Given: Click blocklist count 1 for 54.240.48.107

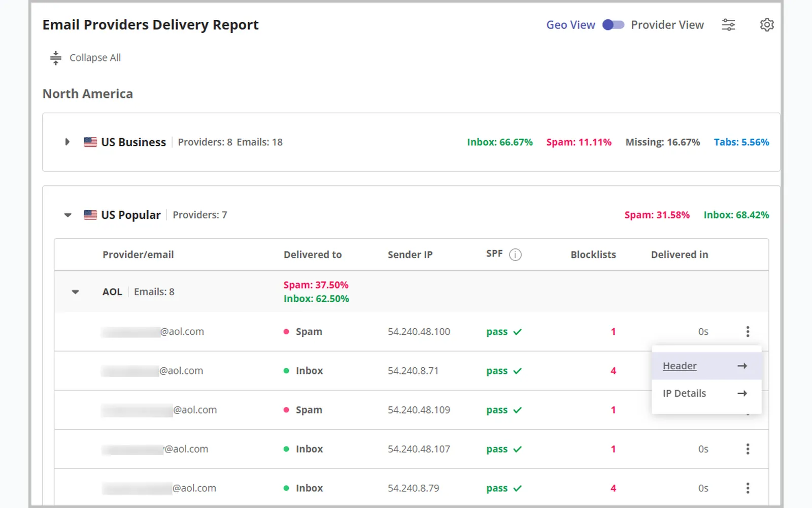Looking at the screenshot, I should tap(613, 449).
